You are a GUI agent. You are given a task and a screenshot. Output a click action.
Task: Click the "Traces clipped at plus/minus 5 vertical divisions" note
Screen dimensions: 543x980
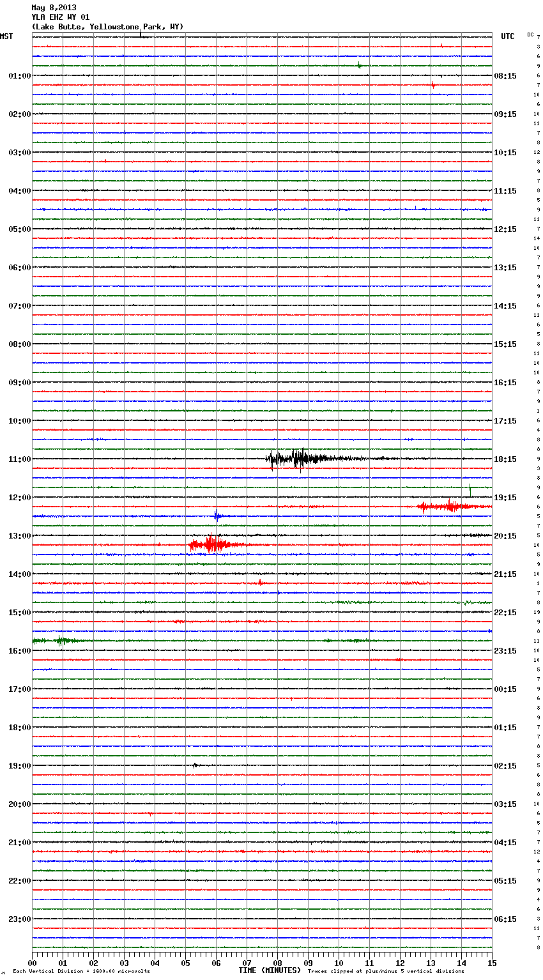pos(386,971)
